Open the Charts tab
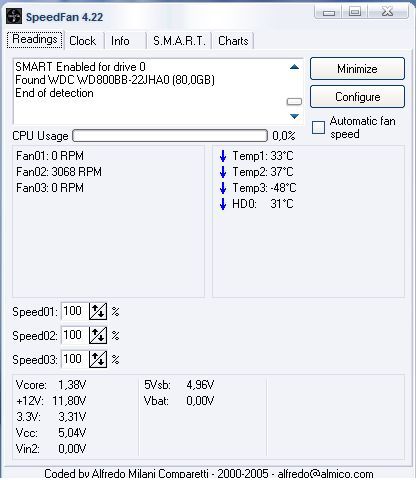The image size is (417, 480). (233, 41)
